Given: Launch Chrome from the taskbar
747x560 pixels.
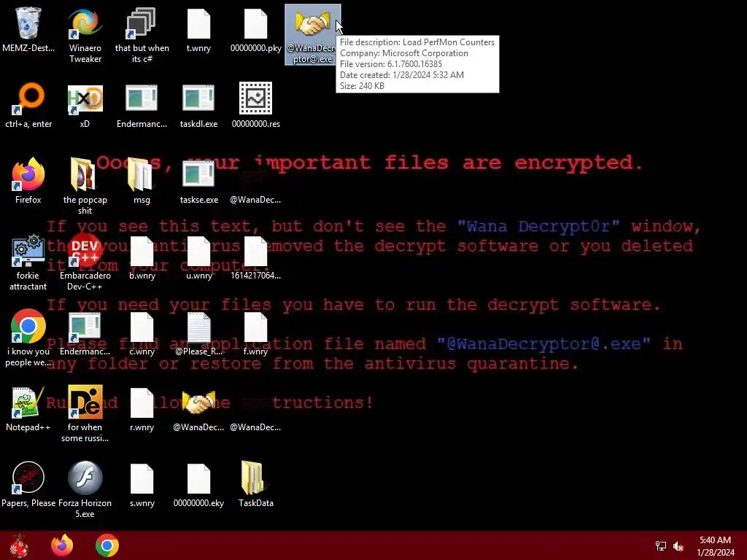Looking at the screenshot, I should coord(107,545).
